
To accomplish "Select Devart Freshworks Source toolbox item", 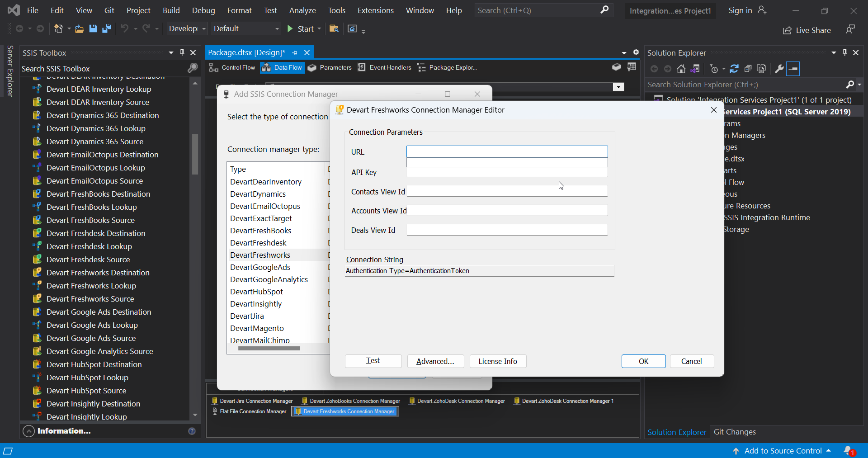I will 90,299.
